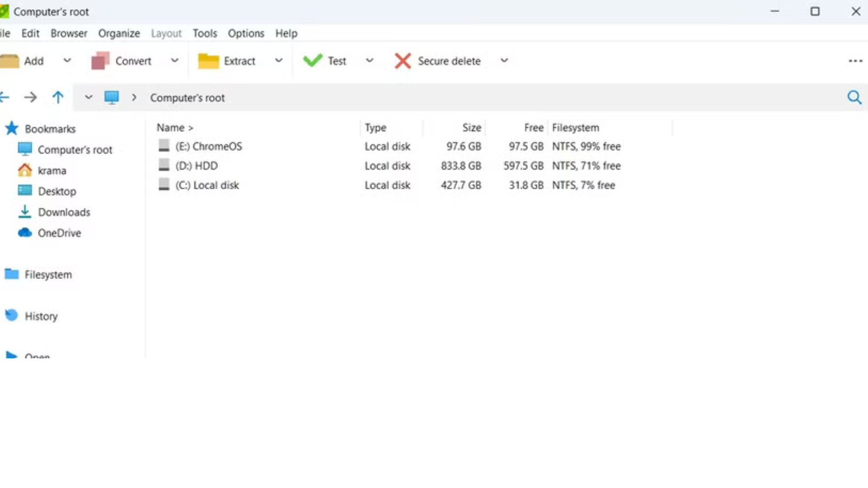Click the Computer's root monitor icon in address bar
868x488 pixels.
click(x=111, y=97)
